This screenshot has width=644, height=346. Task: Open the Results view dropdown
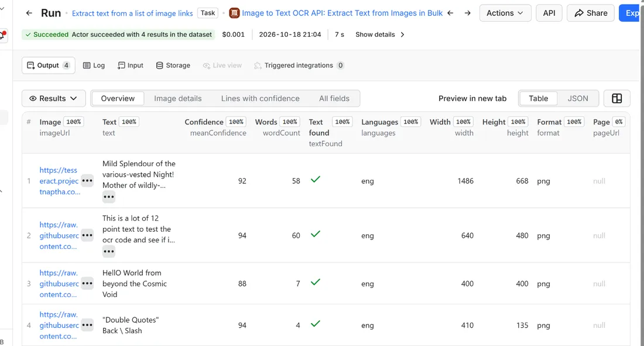pyautogui.click(x=53, y=98)
